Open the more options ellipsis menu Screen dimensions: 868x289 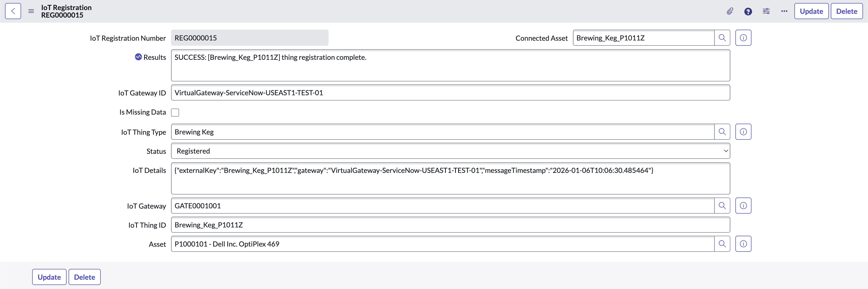tap(784, 11)
